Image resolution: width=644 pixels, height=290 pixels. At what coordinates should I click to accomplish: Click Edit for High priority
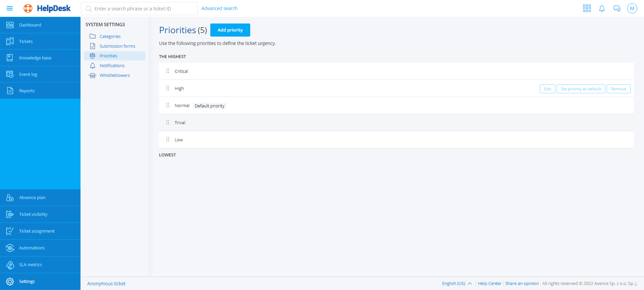547,89
